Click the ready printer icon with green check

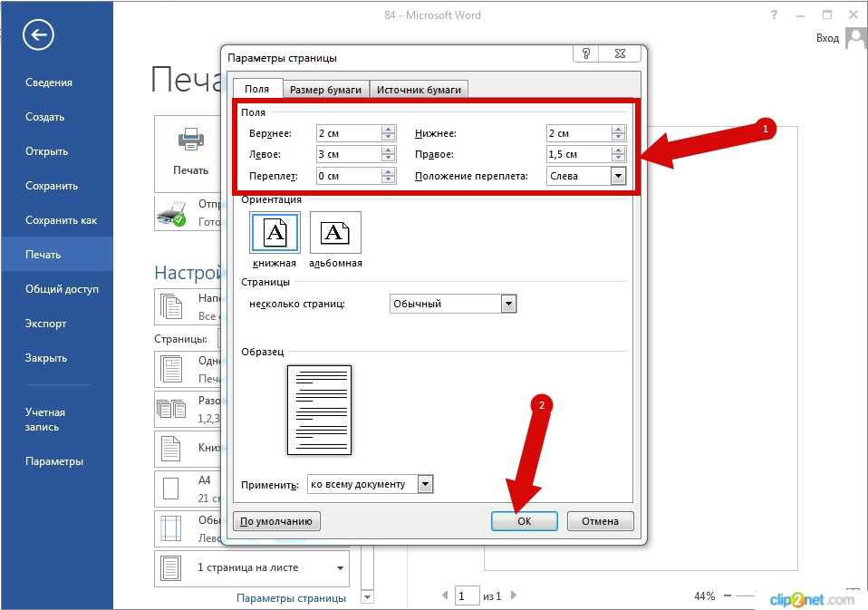[171, 214]
